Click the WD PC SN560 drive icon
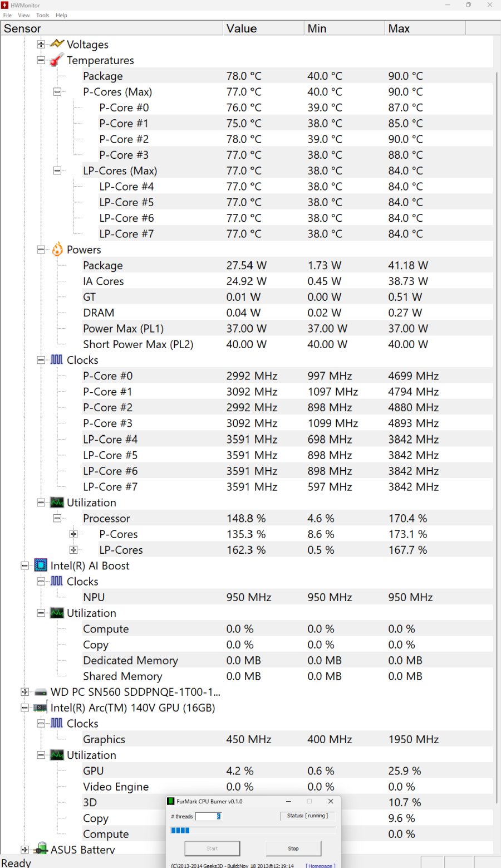This screenshot has height=868, width=501. (x=41, y=692)
